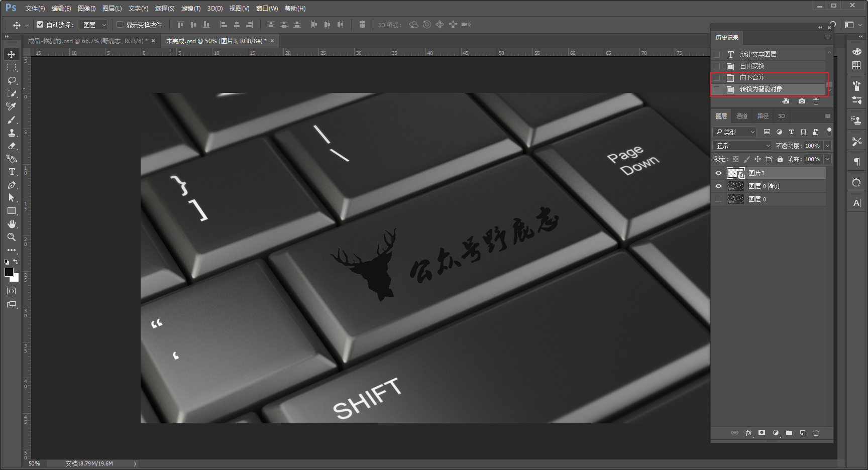
Task: Show the 图层 0 layer
Action: (x=718, y=199)
